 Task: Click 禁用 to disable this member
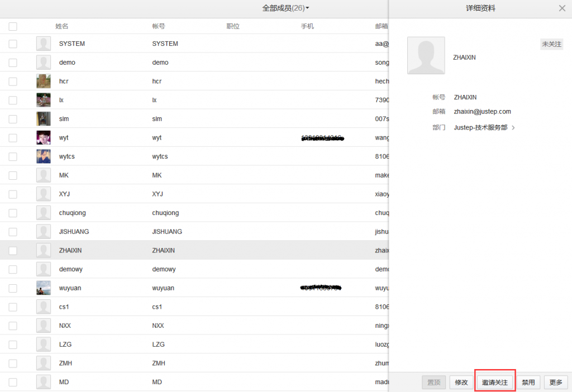click(x=528, y=382)
